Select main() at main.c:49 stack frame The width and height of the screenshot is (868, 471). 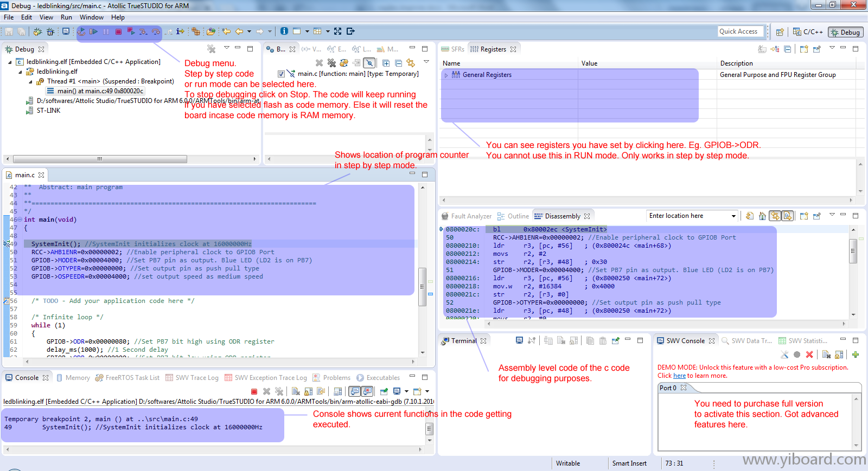click(x=95, y=91)
